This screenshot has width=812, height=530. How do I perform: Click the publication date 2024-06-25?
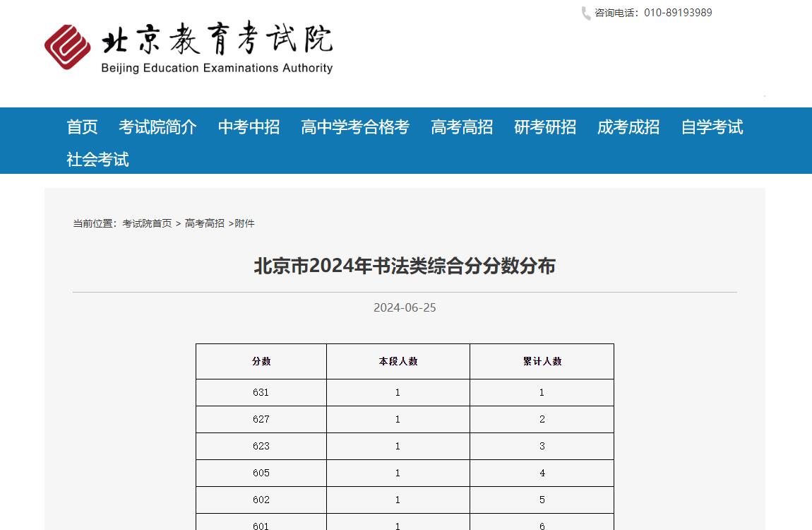click(405, 307)
